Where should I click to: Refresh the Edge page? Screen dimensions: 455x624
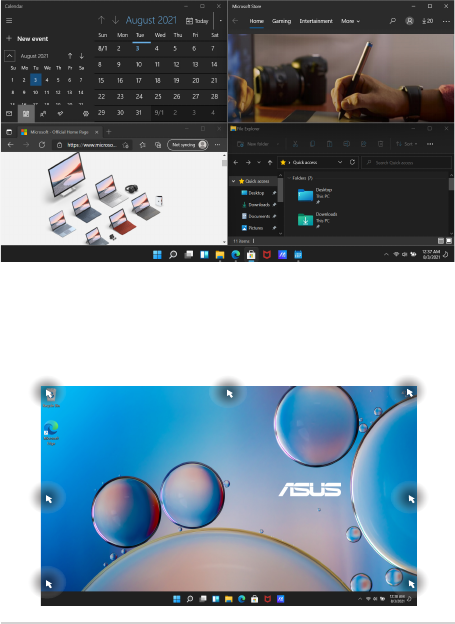click(x=42, y=145)
